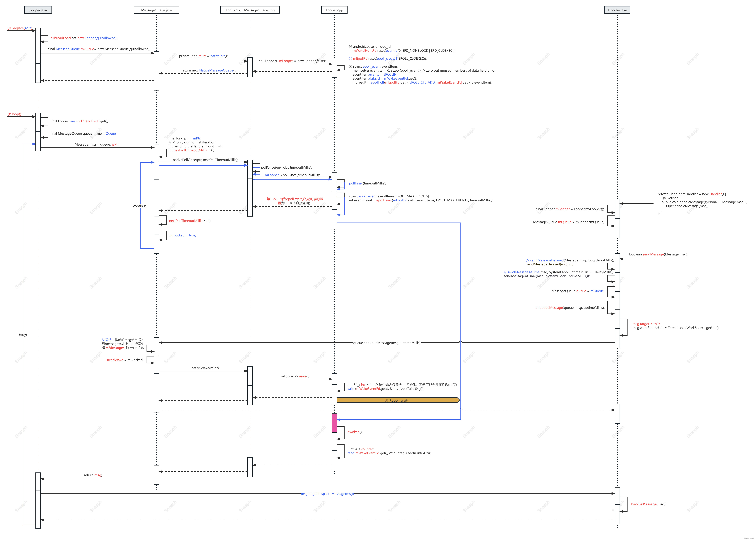Select the Handler.java lifeline header box
The height and width of the screenshot is (540, 756).
tap(617, 10)
